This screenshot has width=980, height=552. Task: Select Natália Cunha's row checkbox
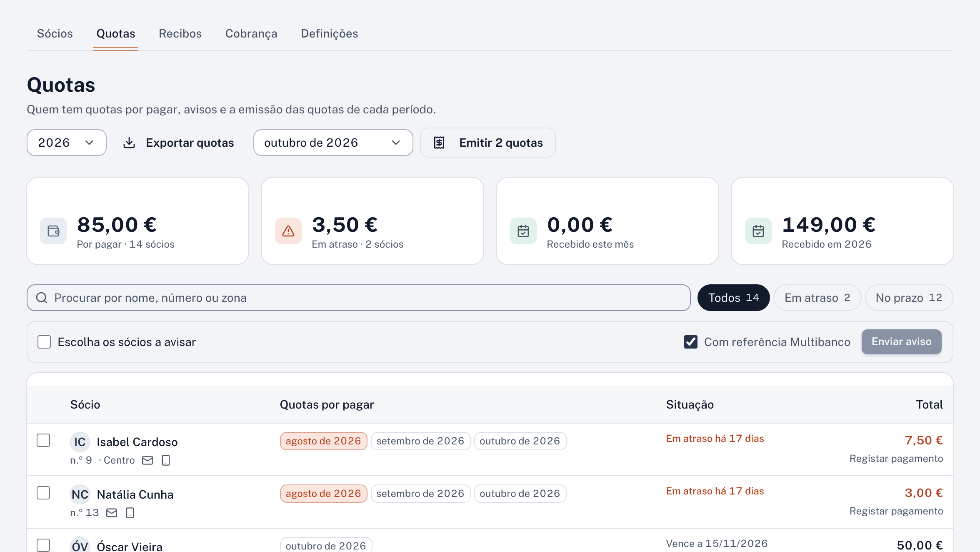point(43,493)
